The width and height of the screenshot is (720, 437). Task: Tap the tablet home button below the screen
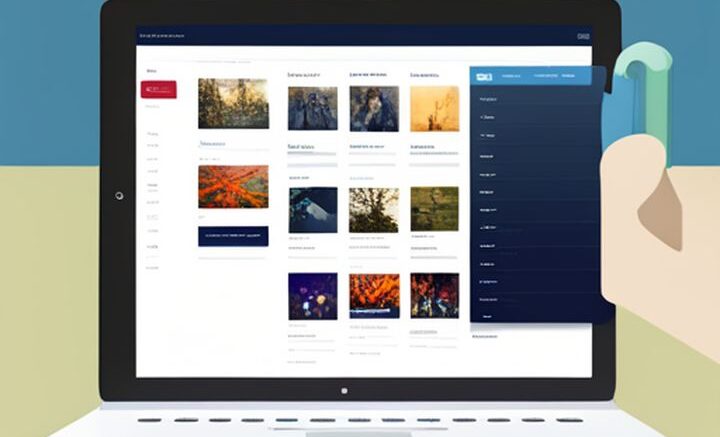coord(344,391)
